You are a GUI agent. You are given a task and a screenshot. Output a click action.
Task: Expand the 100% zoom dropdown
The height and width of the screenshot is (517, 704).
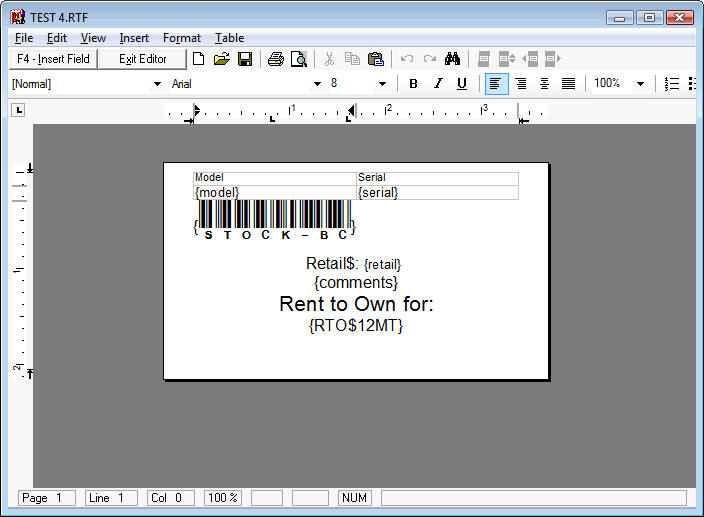pyautogui.click(x=640, y=84)
